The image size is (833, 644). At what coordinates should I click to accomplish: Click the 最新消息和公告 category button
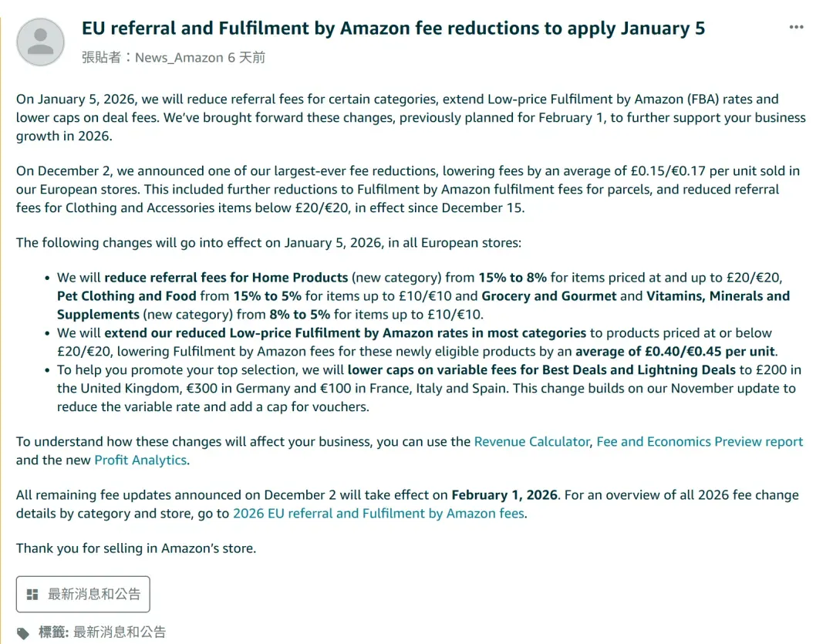(x=83, y=594)
